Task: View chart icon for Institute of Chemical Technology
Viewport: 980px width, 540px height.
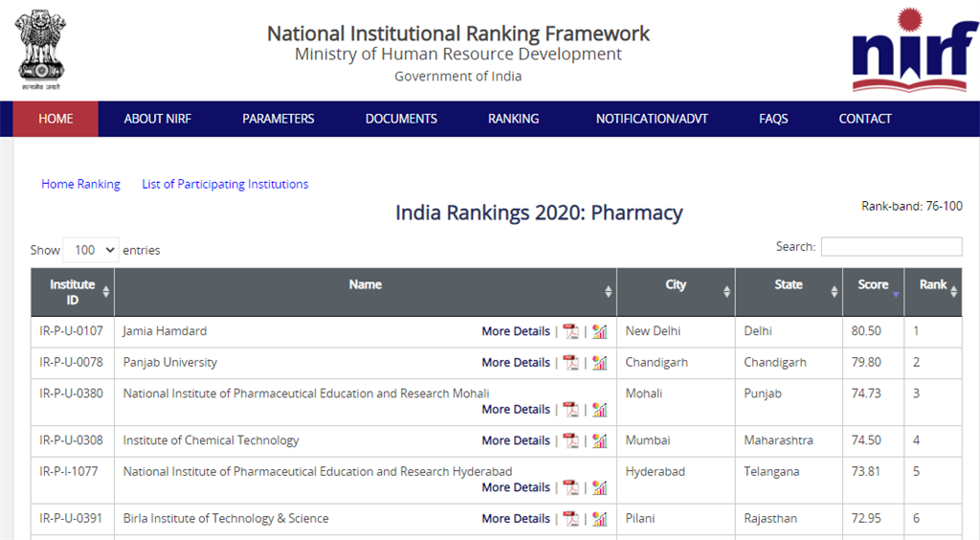Action: click(x=600, y=441)
